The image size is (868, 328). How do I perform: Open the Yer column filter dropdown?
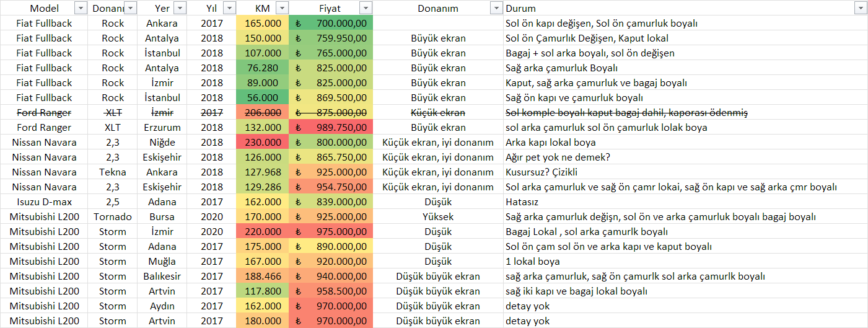point(180,8)
